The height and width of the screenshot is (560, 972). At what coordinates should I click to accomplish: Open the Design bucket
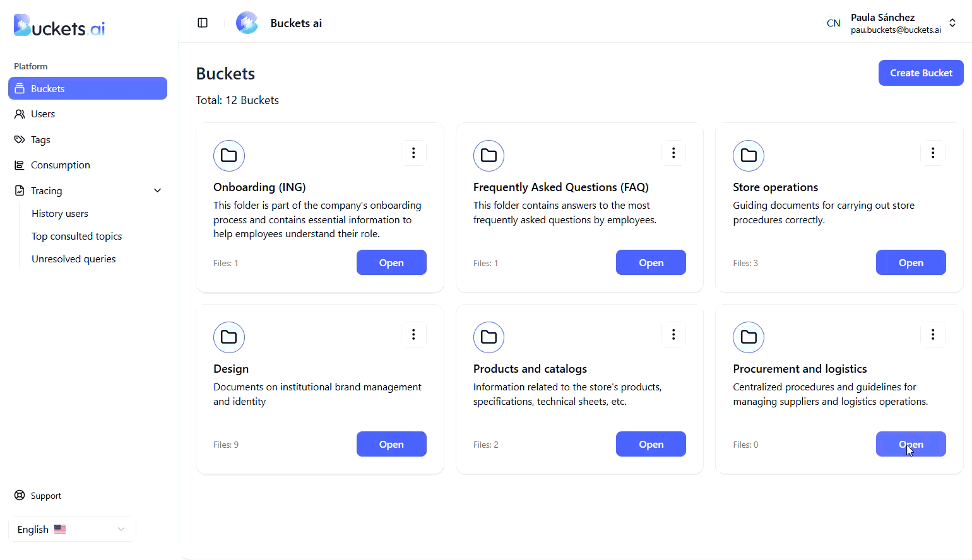pos(391,444)
